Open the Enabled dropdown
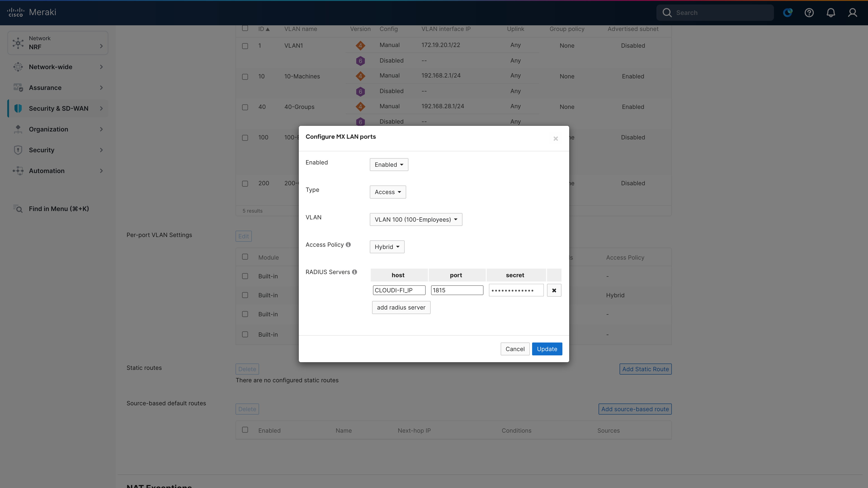Image resolution: width=868 pixels, height=488 pixels. click(x=389, y=165)
